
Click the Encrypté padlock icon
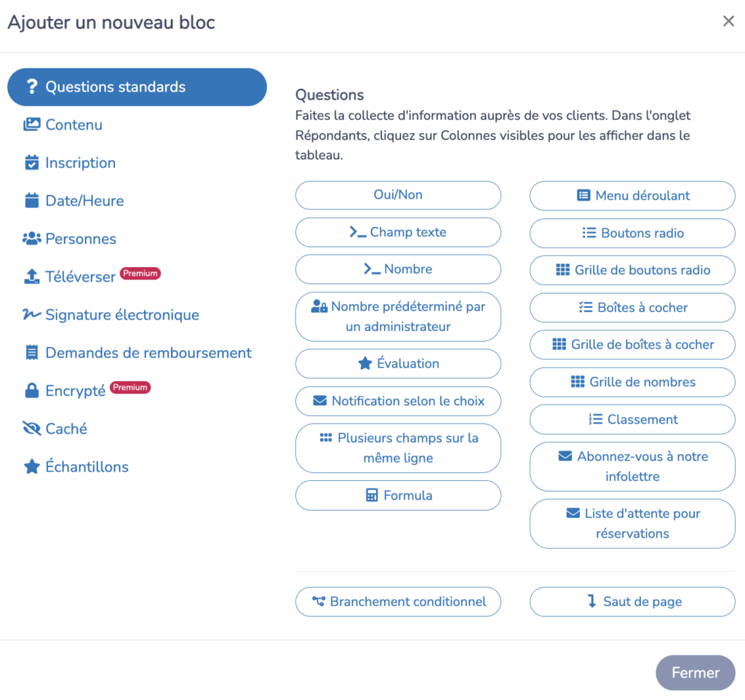tap(31, 391)
